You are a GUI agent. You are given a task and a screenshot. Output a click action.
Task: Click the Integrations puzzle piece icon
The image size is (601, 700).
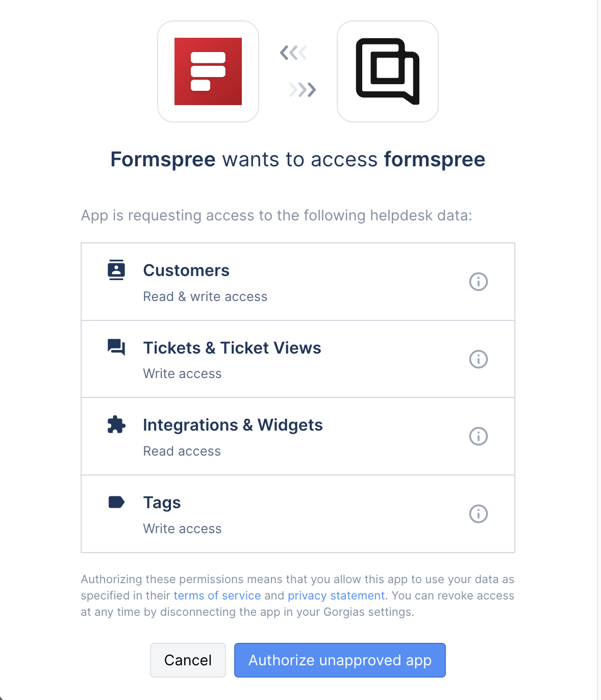tap(116, 424)
